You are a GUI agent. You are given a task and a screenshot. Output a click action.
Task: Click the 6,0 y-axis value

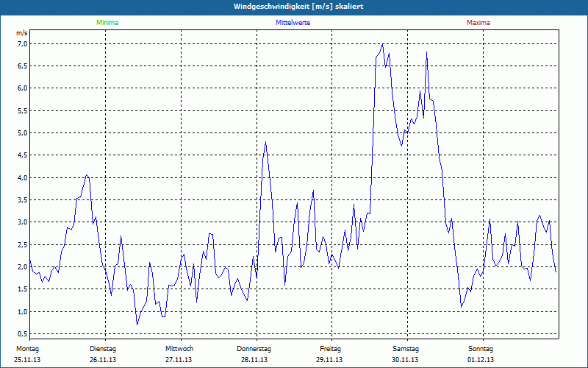23,88
